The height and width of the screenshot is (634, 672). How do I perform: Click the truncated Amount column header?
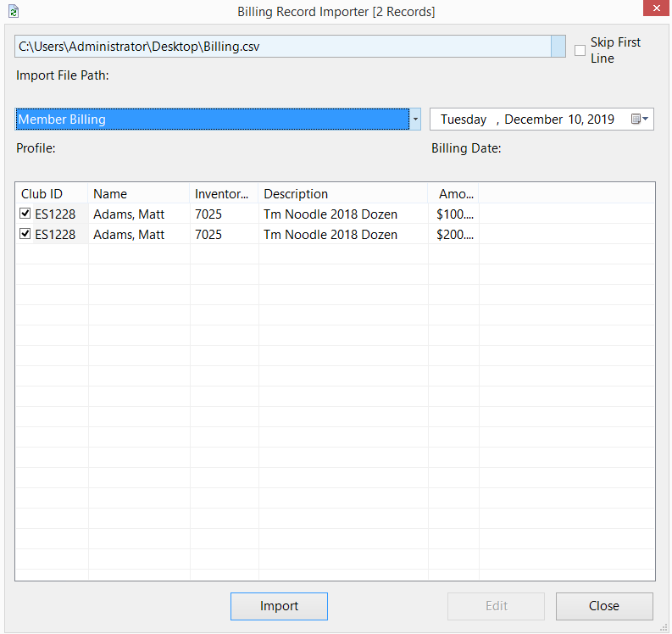454,194
